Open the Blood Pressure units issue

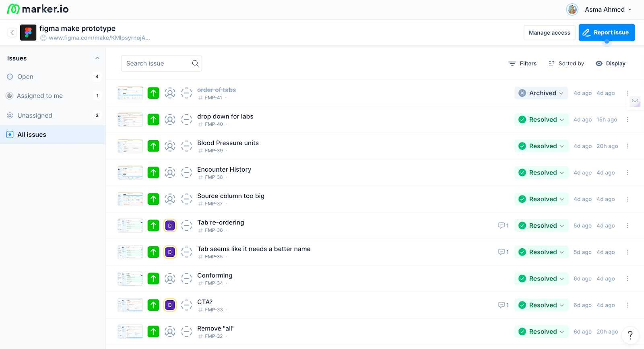point(228,143)
